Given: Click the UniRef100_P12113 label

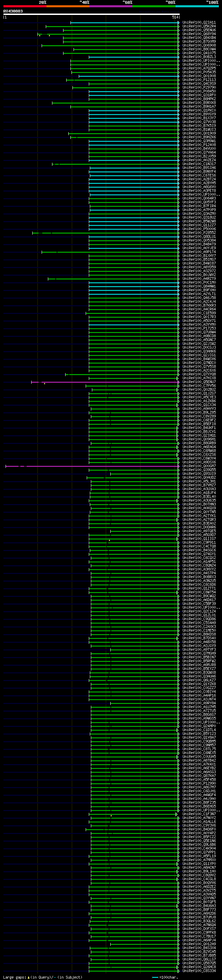Looking at the screenshot, I should (x=199, y=80).
